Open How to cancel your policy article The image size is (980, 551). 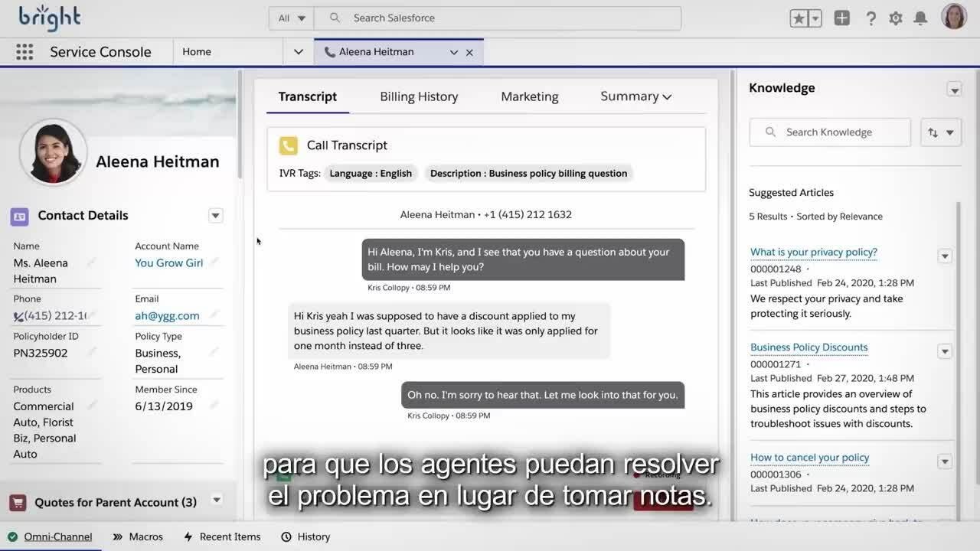click(810, 458)
